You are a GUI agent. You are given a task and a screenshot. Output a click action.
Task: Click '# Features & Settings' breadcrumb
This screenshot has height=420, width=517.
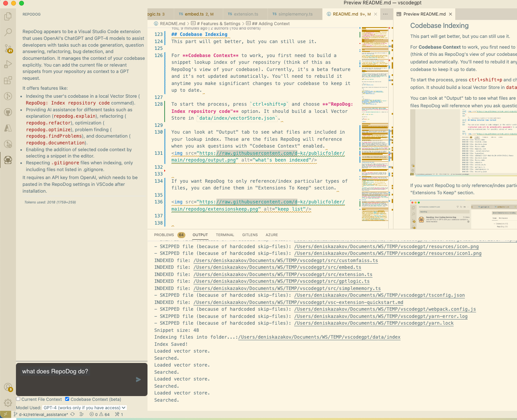(218, 24)
